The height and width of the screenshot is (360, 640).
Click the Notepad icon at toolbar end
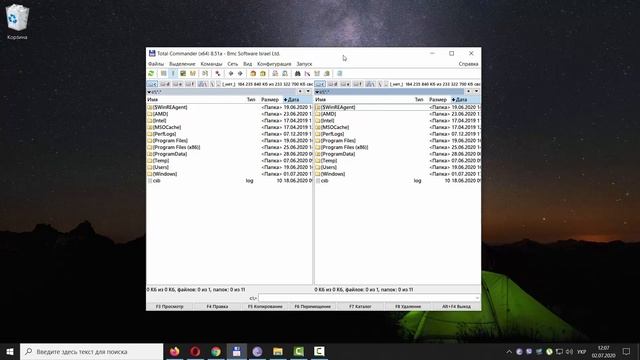pos(340,73)
